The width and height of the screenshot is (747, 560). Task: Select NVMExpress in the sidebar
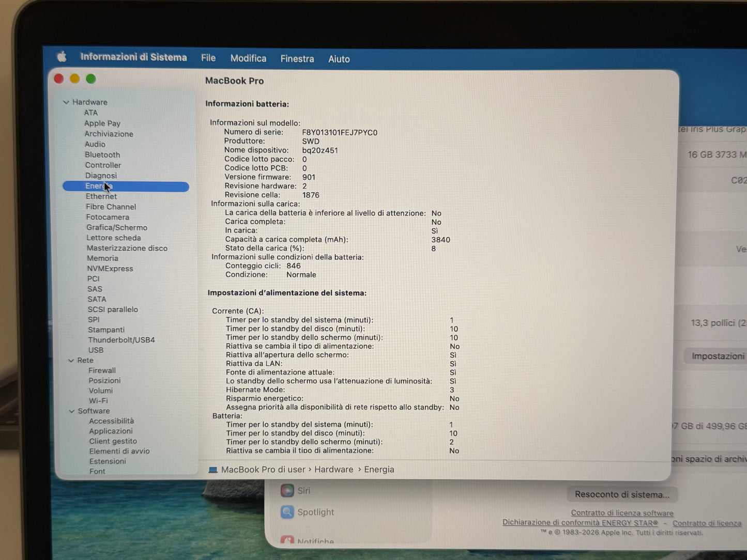coord(110,269)
